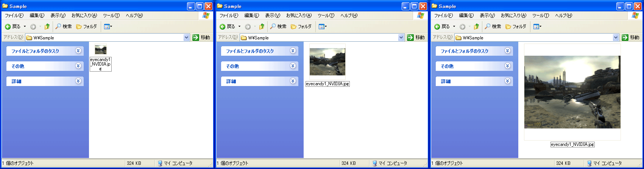Open 検索 search in right window
Image resolution: width=644 pixels, height=169 pixels.
tap(493, 27)
